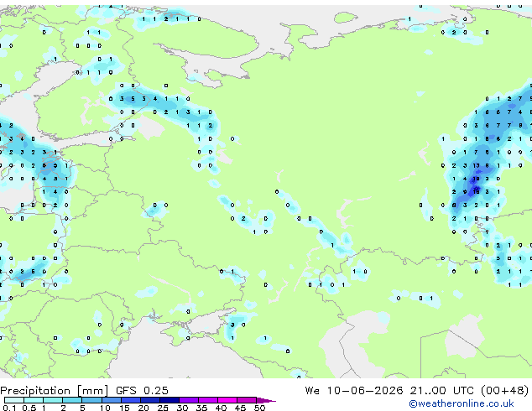Click the dark navy swatch between 25 and 30

coord(170,400)
